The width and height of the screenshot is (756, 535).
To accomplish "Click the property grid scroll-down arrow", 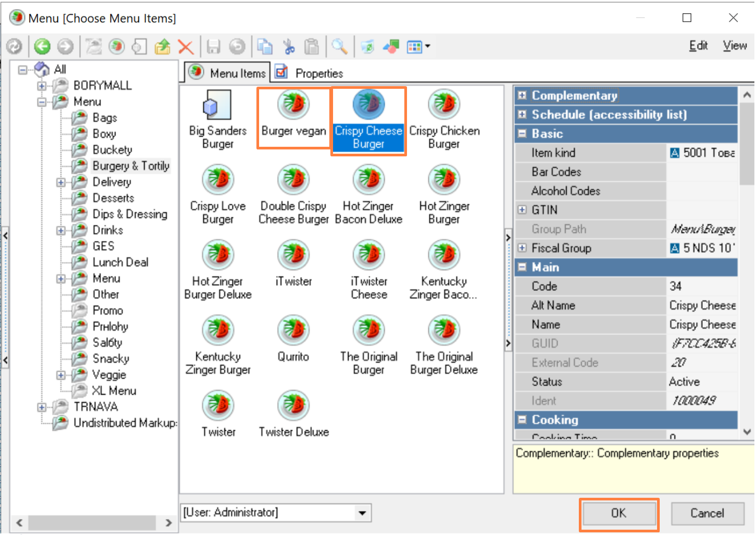I will tap(747, 432).
